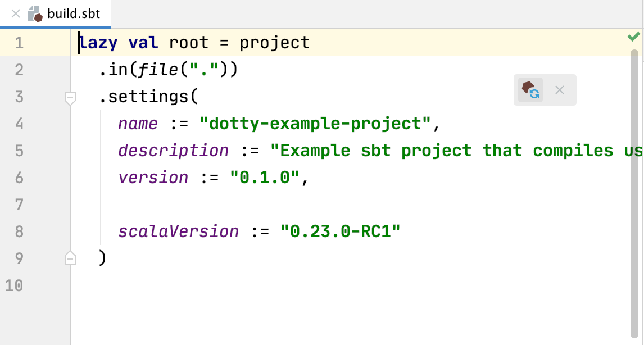Place cursor on 'val' keyword
The image size is (644, 345).
[143, 43]
